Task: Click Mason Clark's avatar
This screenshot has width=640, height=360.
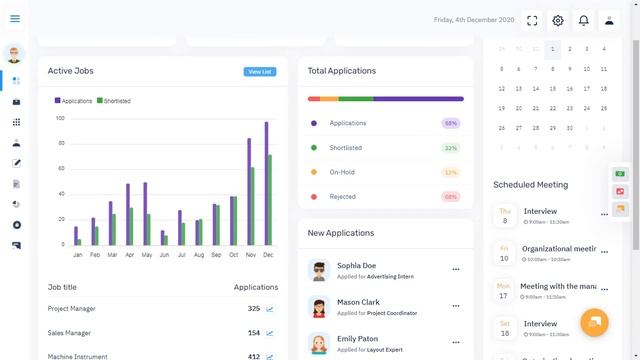Action: (x=319, y=307)
